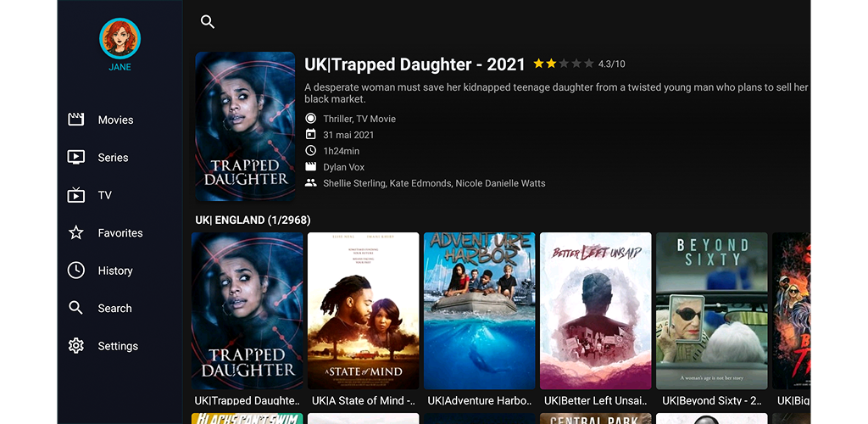Screen dimensions: 868x424
Task: Select the A State of Mind poster
Action: (x=363, y=310)
